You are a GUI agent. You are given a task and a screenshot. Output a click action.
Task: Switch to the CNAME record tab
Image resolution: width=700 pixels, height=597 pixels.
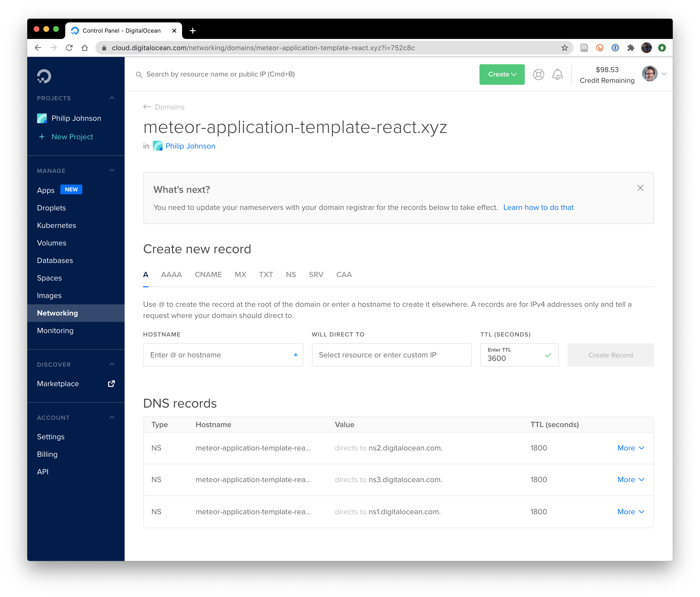(x=208, y=274)
